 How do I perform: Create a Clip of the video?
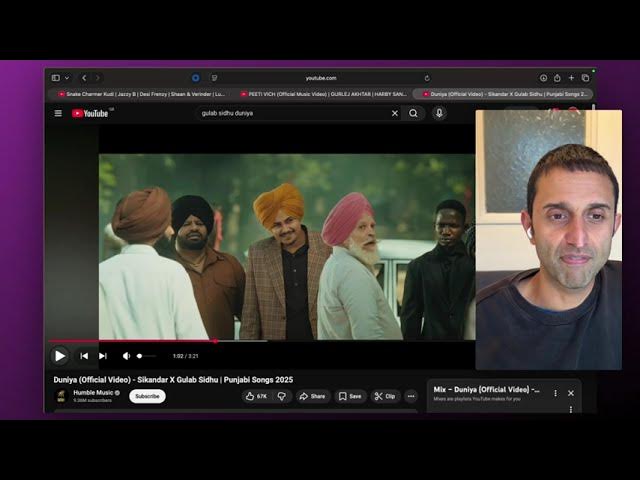385,396
